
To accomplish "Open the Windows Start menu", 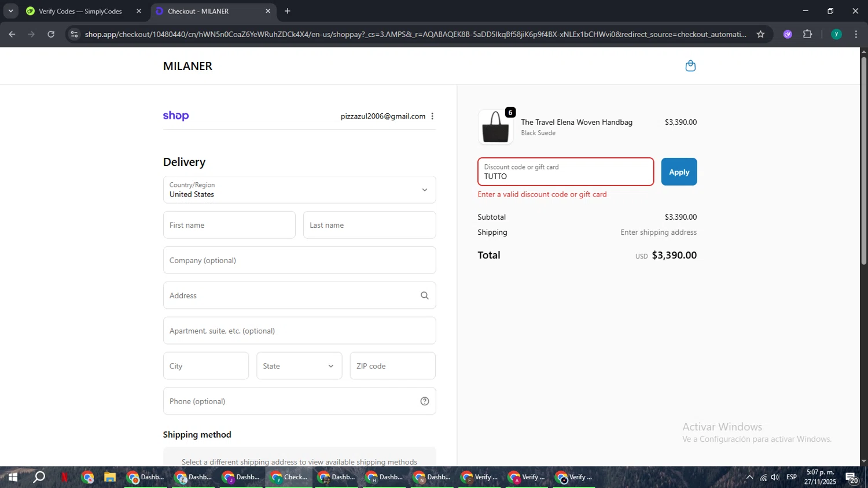I will [x=13, y=477].
